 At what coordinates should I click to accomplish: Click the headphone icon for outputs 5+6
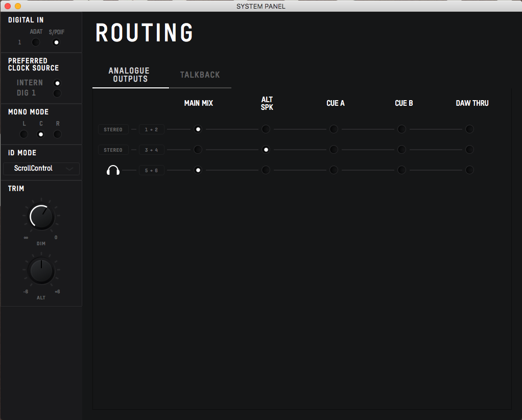click(113, 170)
